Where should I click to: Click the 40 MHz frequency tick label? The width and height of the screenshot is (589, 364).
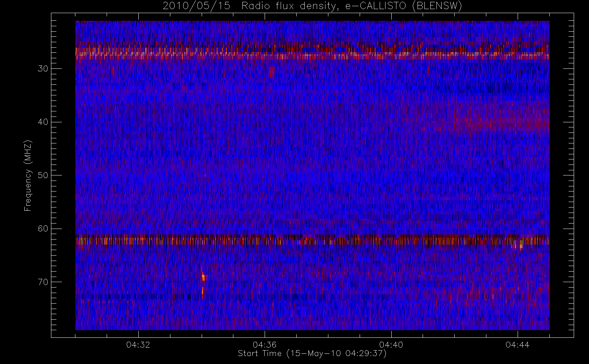[x=43, y=122]
